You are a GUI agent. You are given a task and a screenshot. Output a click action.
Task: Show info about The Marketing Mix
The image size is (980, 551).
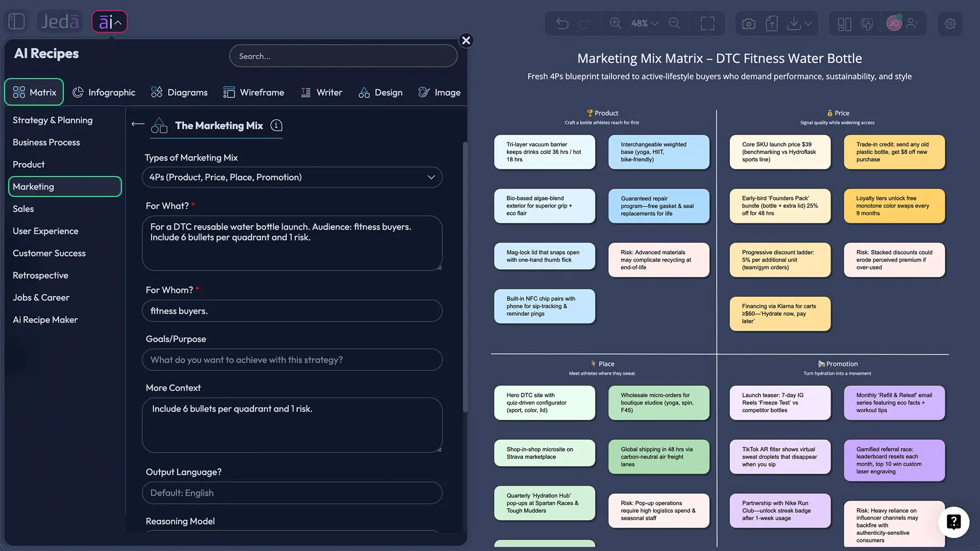276,126
